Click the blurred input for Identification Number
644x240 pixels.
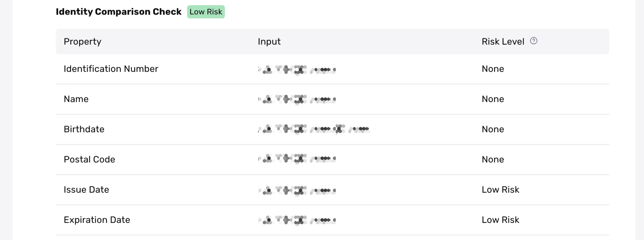tap(297, 69)
